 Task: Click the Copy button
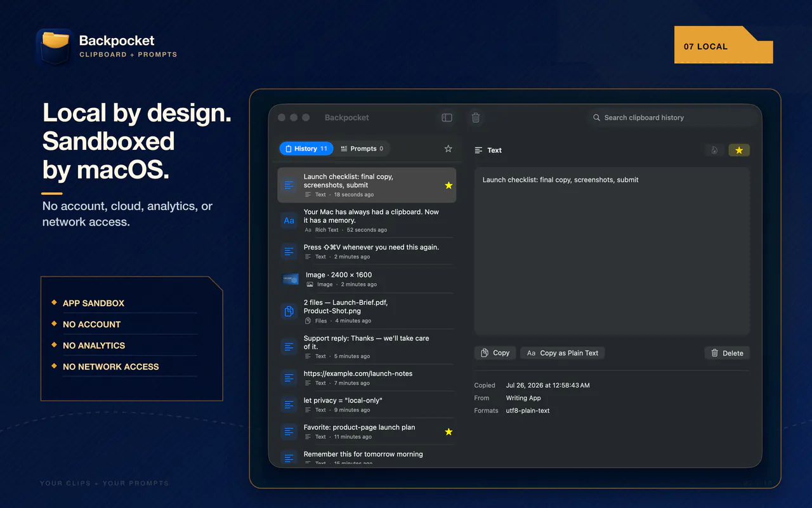pyautogui.click(x=495, y=353)
